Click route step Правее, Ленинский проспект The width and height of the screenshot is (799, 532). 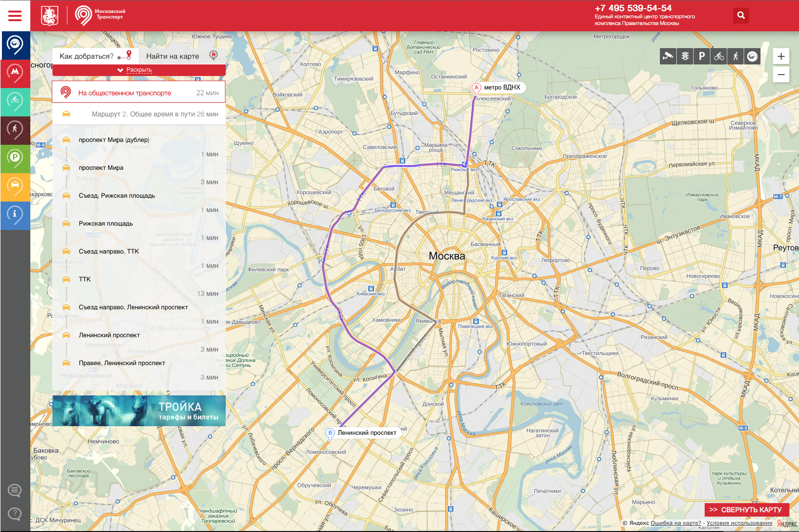pos(122,363)
